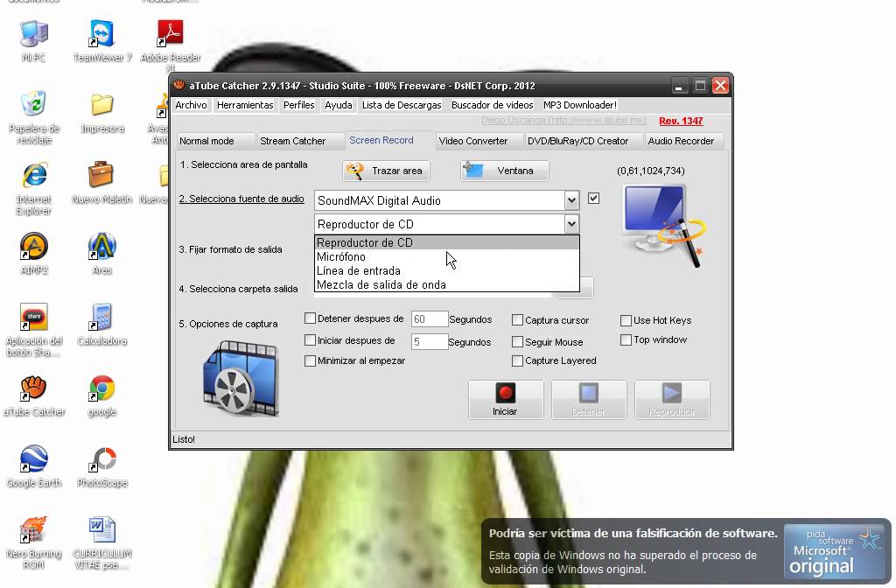Enable Seguir Mouse checkbox

pos(518,342)
